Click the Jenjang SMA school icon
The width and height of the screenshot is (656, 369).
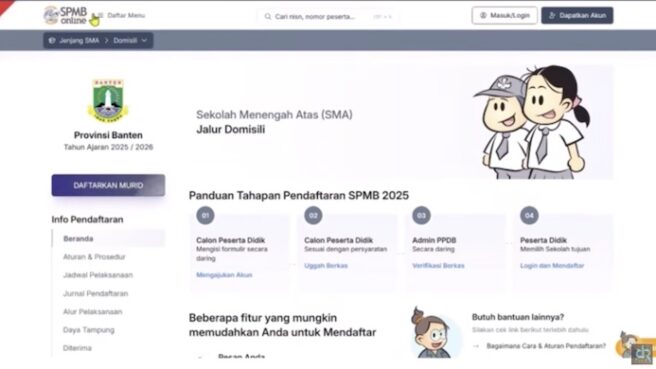[52, 41]
